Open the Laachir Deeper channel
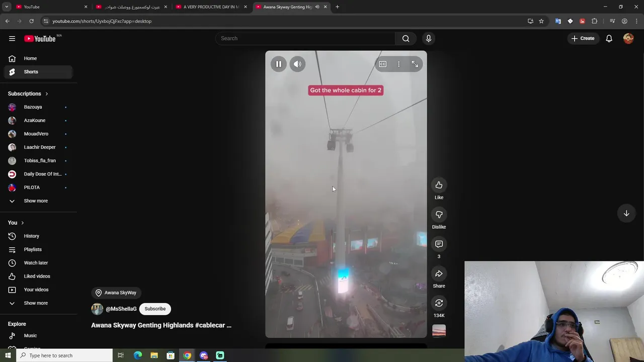The image size is (644, 362). point(38,147)
